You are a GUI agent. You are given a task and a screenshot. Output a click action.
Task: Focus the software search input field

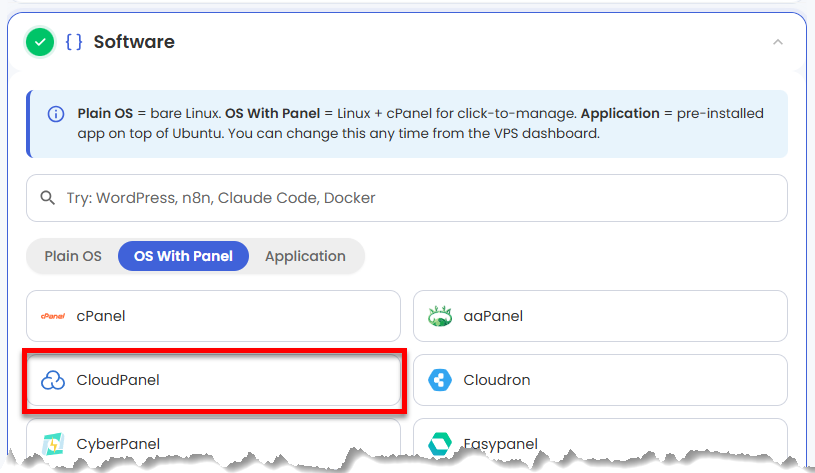click(407, 198)
